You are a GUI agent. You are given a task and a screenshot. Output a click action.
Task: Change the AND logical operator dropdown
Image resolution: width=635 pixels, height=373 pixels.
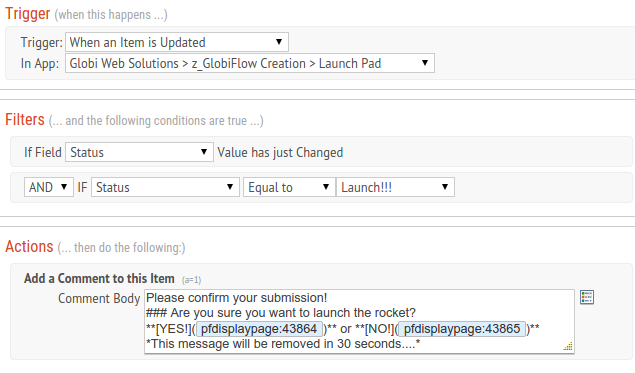(49, 187)
